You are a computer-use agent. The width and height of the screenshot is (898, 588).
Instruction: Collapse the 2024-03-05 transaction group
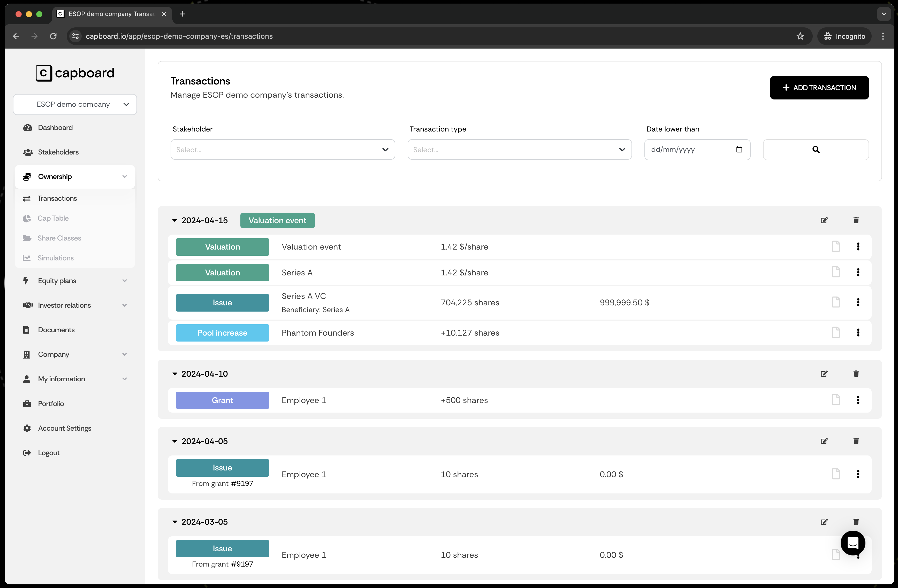point(175,522)
